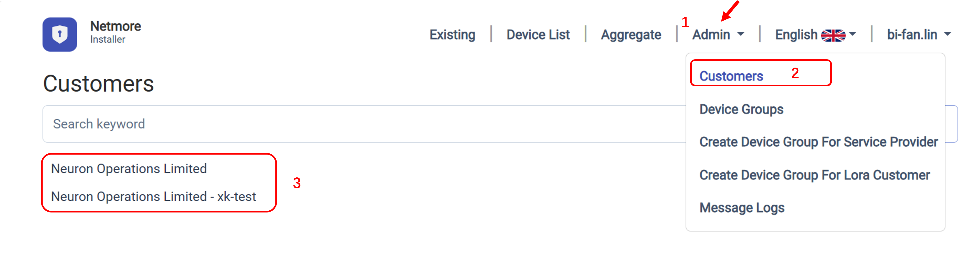Choose Create Device Group For Service Provider

click(x=818, y=142)
